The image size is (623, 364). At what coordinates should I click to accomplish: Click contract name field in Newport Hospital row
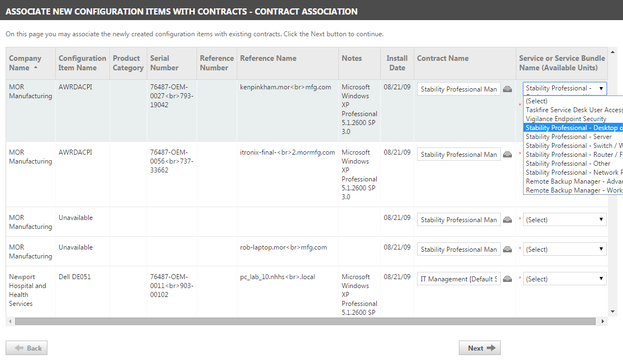click(458, 279)
